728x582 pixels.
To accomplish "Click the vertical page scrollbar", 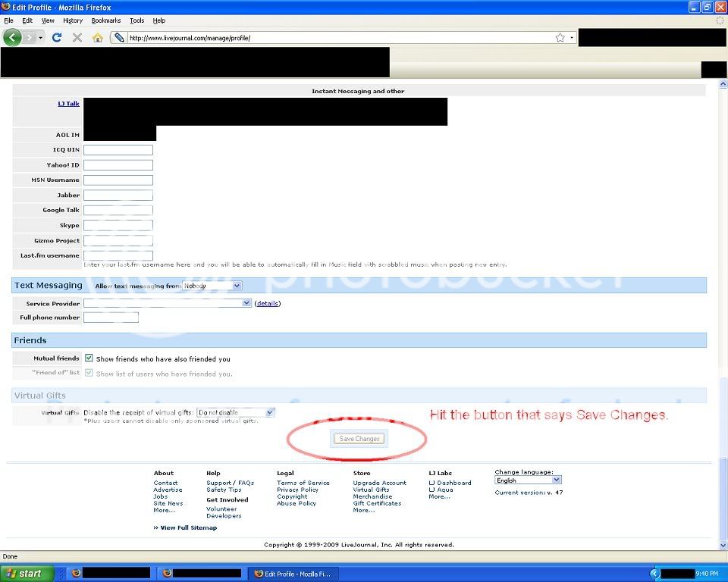I will (x=723, y=303).
